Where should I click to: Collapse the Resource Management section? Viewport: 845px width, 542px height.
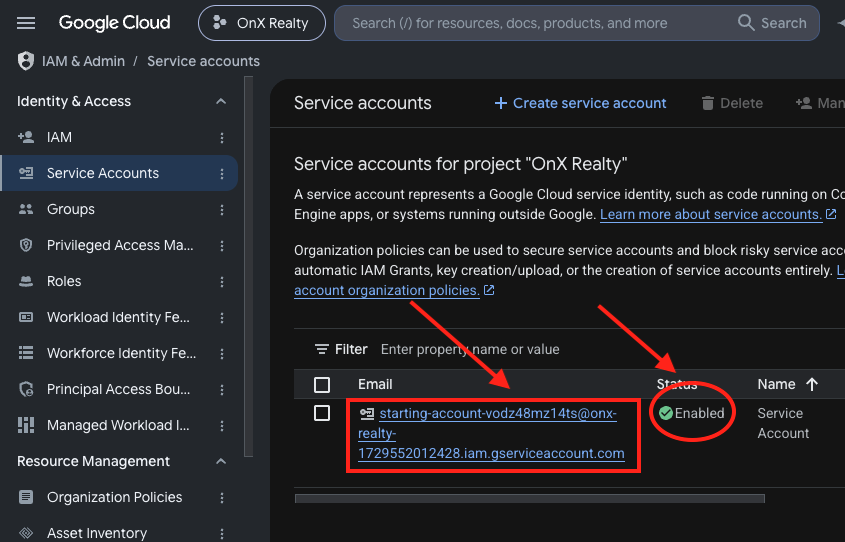click(221, 461)
